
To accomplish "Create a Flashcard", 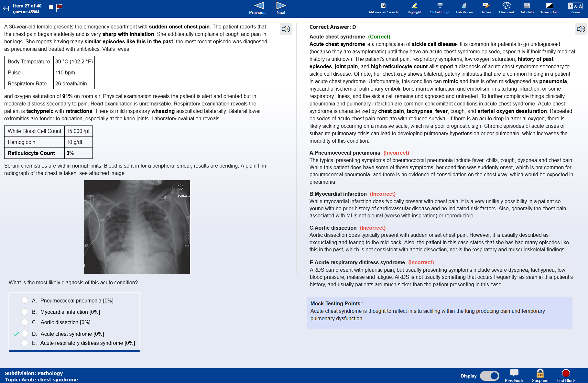I will click(506, 8).
